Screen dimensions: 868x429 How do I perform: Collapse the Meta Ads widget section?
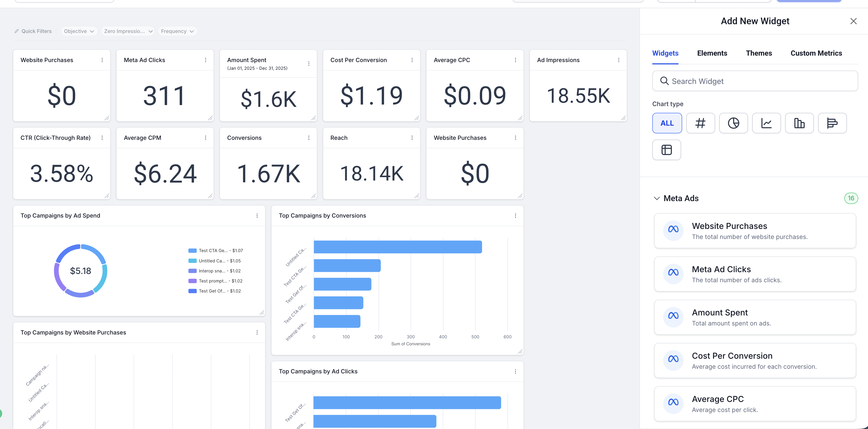[656, 198]
